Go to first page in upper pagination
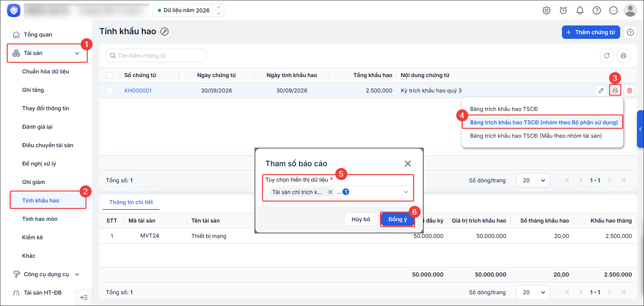 567,180
